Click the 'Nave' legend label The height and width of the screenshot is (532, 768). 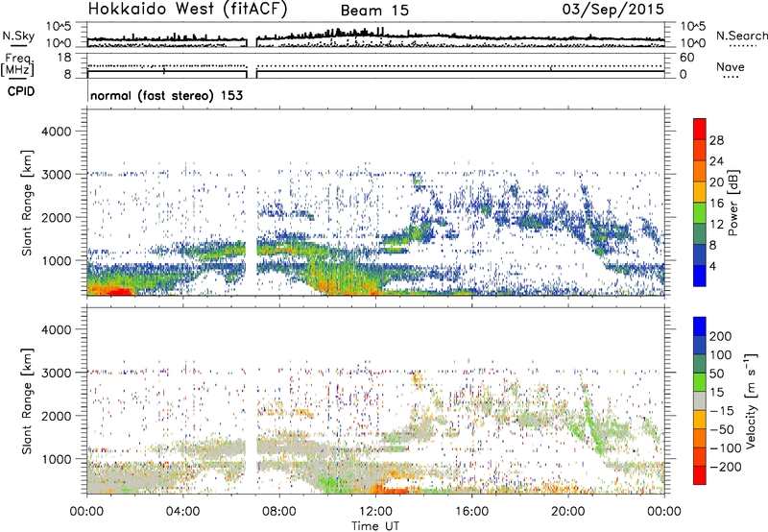pyautogui.click(x=731, y=66)
